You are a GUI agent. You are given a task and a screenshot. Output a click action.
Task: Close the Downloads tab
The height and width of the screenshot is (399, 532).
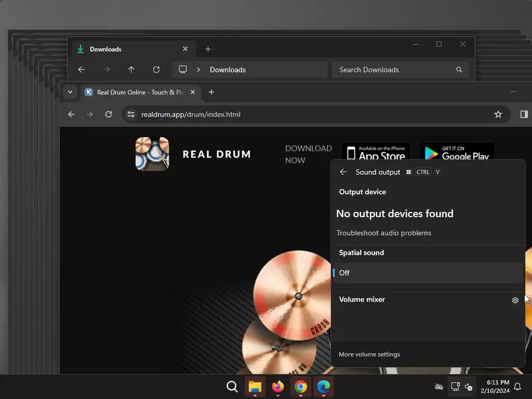[x=185, y=49]
